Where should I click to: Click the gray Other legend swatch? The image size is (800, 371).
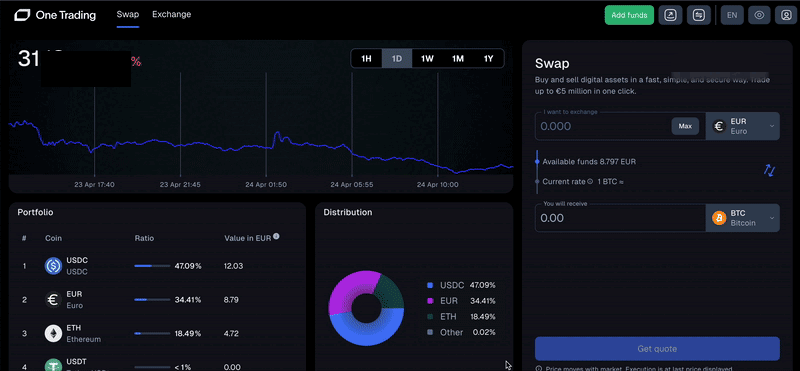click(x=430, y=333)
